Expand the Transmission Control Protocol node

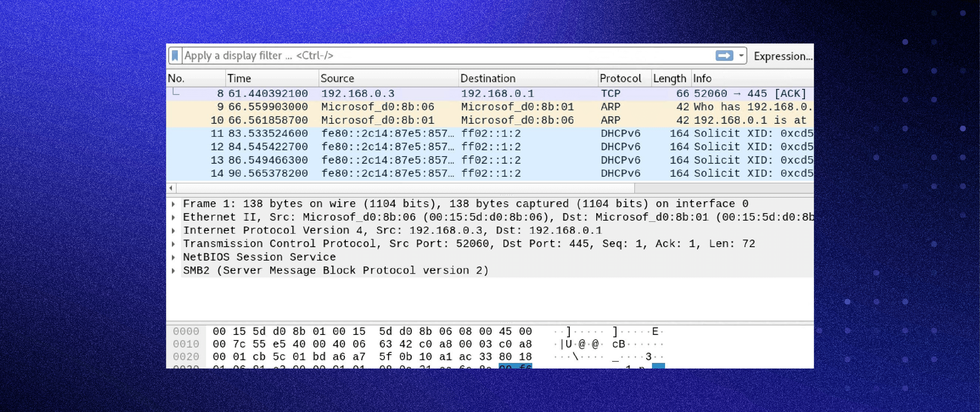coord(173,244)
